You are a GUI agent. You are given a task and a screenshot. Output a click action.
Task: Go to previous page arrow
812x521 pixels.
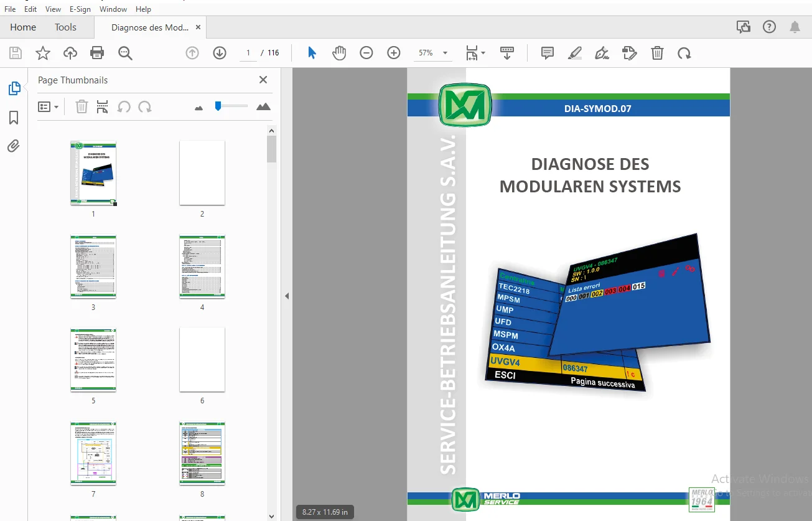coord(192,54)
